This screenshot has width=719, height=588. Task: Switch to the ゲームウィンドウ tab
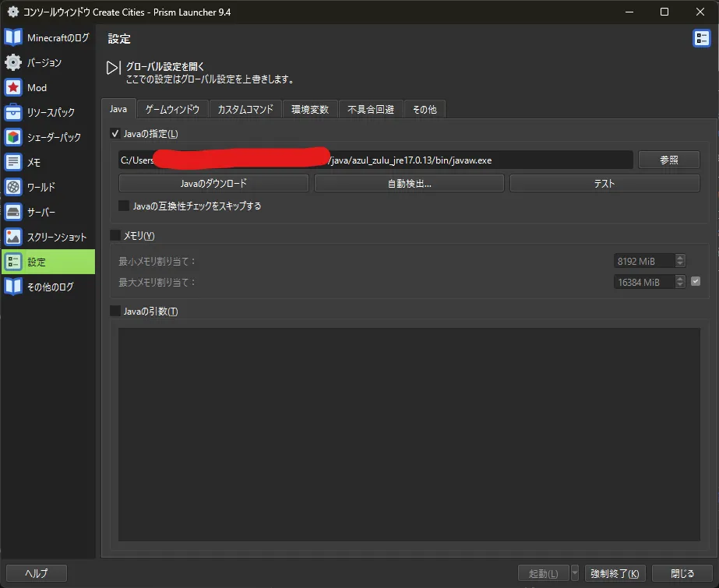171,109
